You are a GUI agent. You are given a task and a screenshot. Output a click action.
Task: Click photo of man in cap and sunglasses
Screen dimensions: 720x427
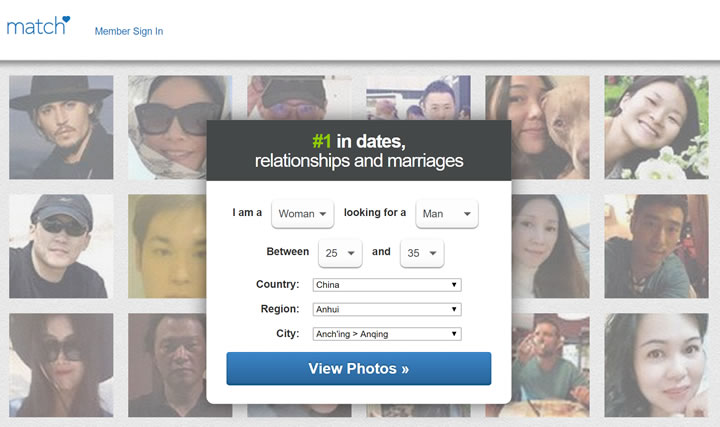(x=61, y=246)
